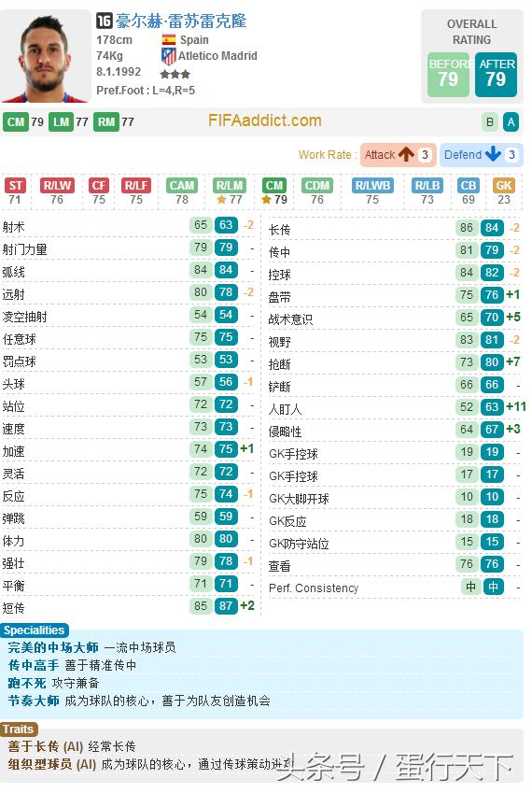This screenshot has width=532, height=793.
Task: Switch to the A version toggle
Action: pyautogui.click(x=511, y=121)
